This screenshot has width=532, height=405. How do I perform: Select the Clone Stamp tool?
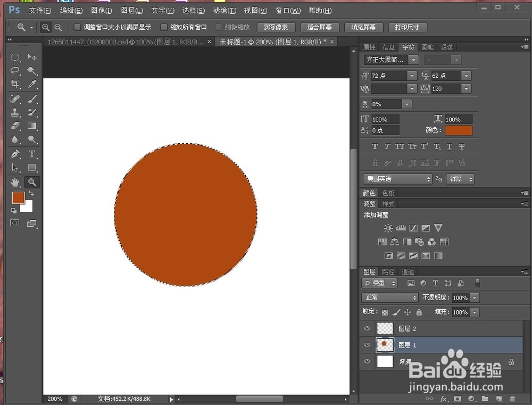pyautogui.click(x=14, y=112)
